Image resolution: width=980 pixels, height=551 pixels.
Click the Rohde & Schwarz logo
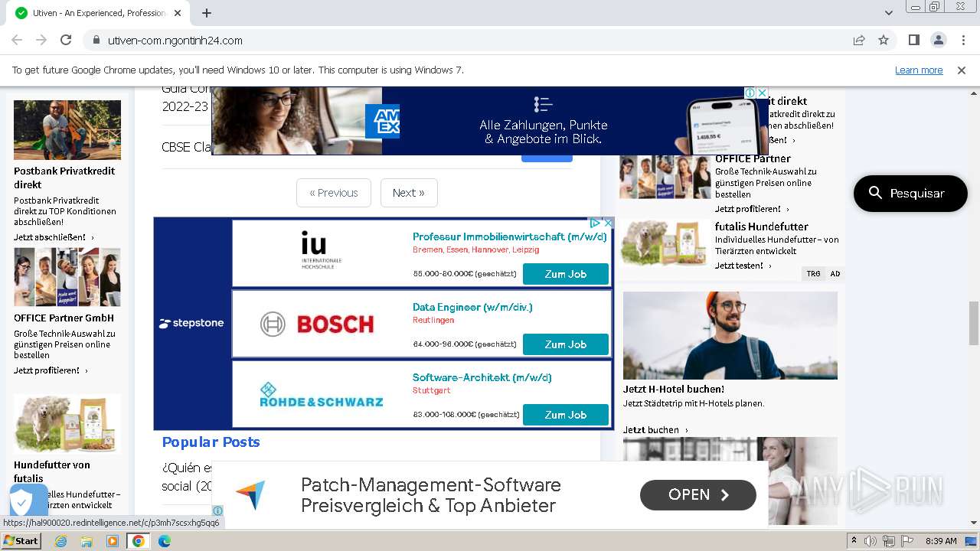(x=322, y=394)
